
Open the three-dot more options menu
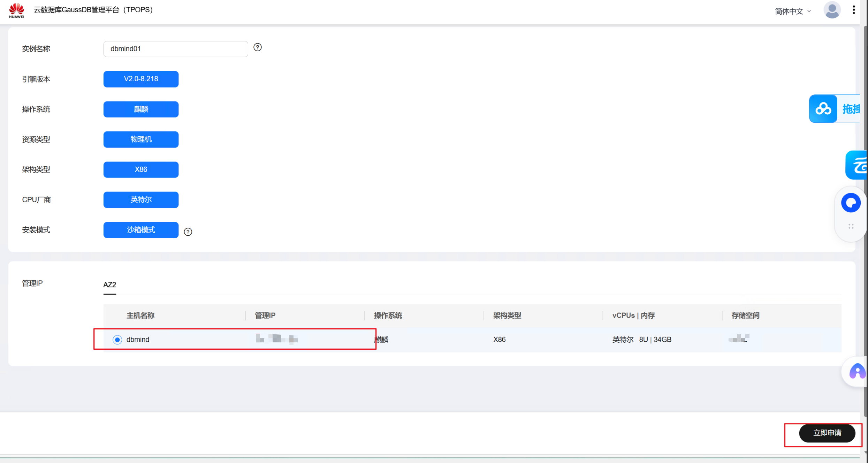(x=854, y=10)
